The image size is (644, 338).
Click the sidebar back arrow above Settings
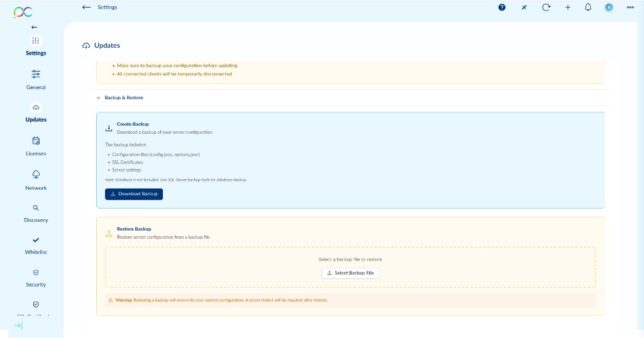tap(34, 27)
